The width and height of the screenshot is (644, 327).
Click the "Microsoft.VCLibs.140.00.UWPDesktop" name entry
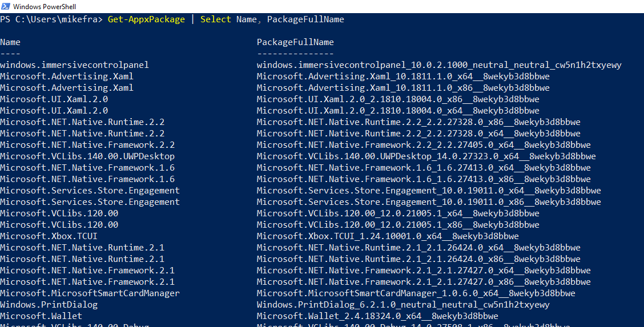[x=87, y=156]
